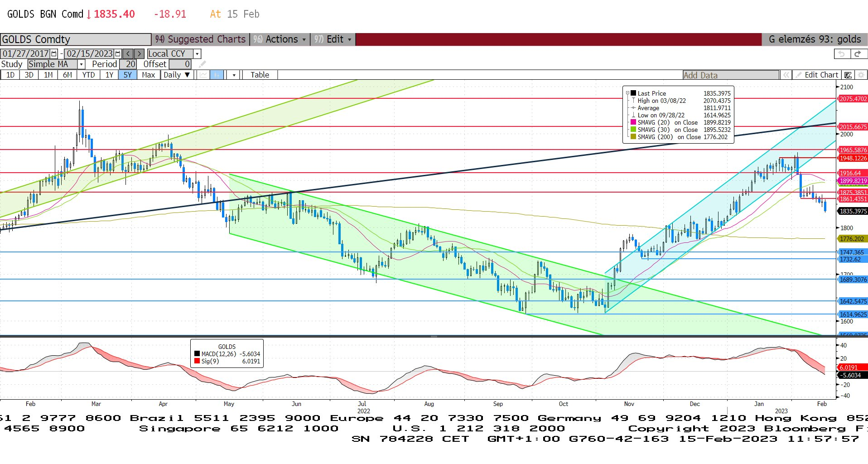Viewport: 868px width, 464px height.
Task: Click the redo arrow icon
Action: [858, 53]
